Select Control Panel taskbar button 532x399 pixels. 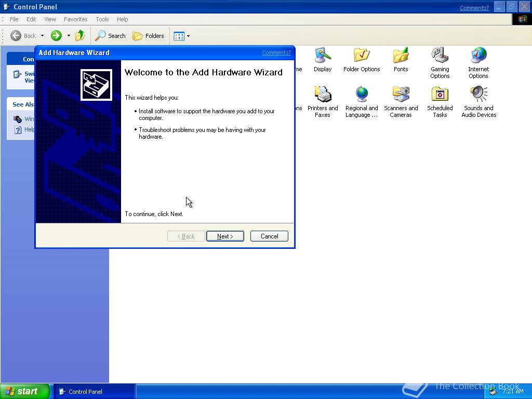point(95,392)
